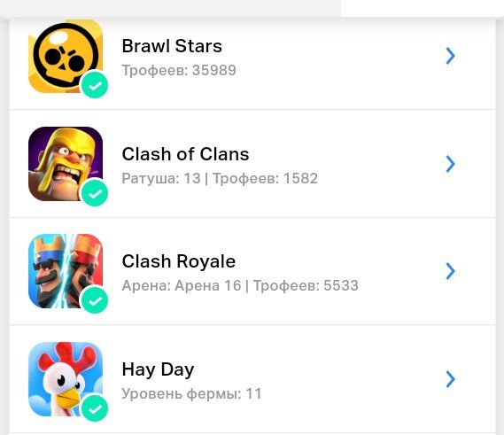Viewport: 504px width, 435px height.
Task: Click green checkmark badge on Brawl Stars
Action: coord(95,85)
